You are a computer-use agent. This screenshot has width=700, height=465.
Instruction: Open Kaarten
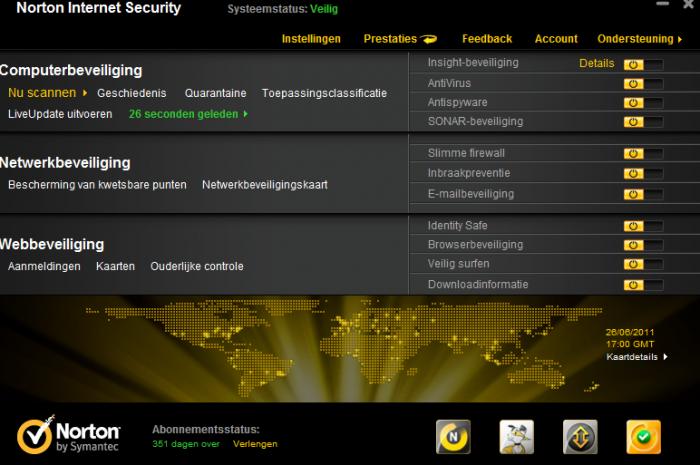115,266
